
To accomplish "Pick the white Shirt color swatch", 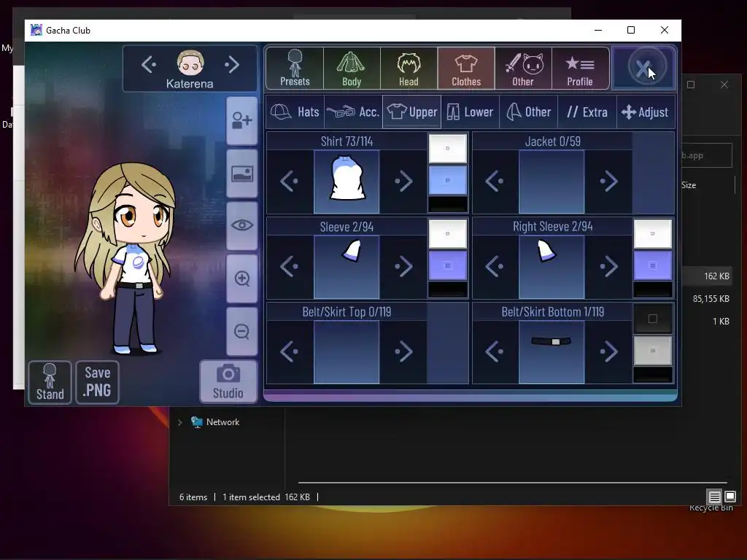I will pyautogui.click(x=447, y=149).
